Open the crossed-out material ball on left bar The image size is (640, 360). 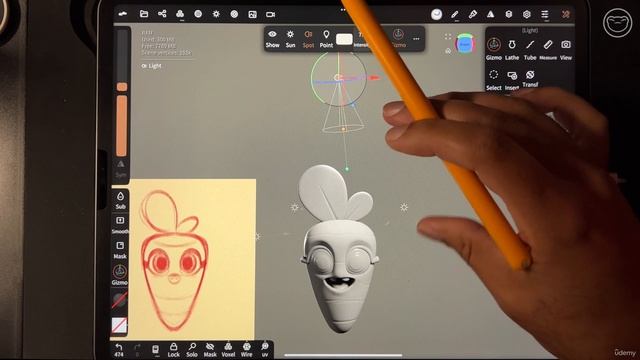(x=119, y=301)
